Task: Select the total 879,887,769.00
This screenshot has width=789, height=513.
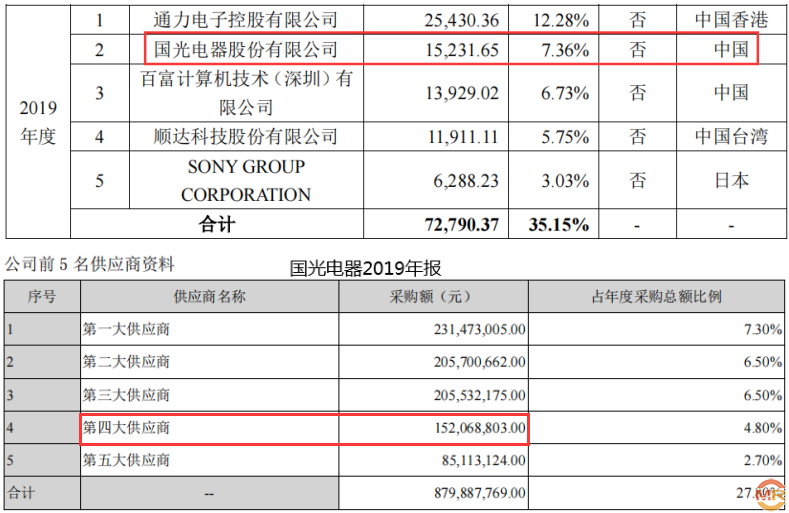Action: (480, 493)
